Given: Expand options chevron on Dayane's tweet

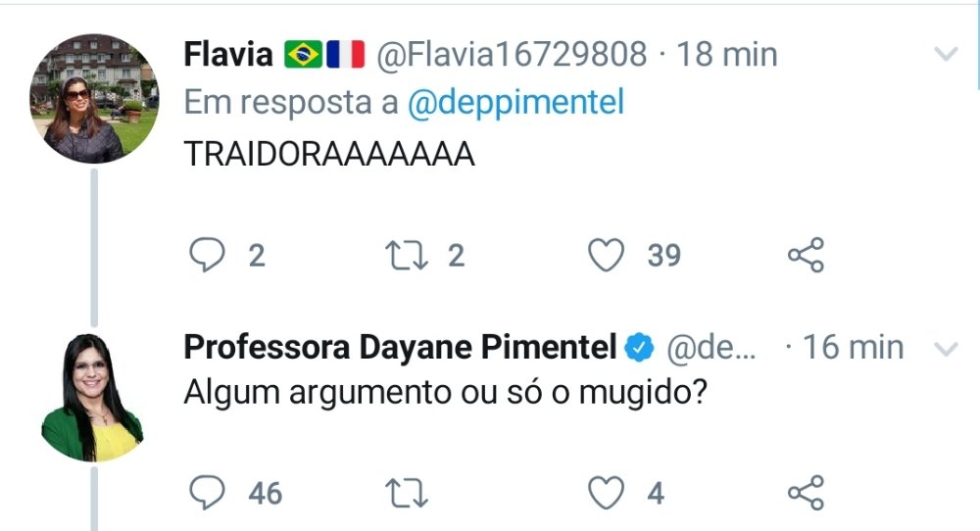Looking at the screenshot, I should coord(946,348).
